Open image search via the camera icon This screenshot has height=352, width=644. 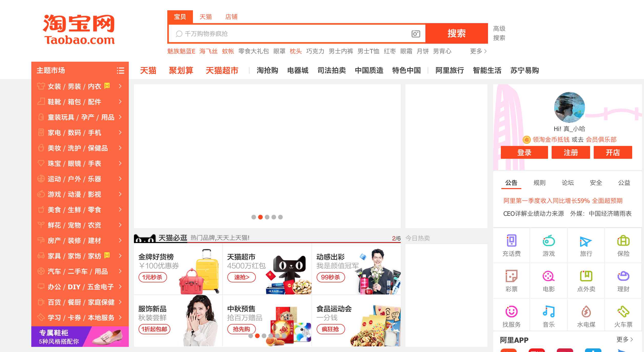tap(416, 33)
